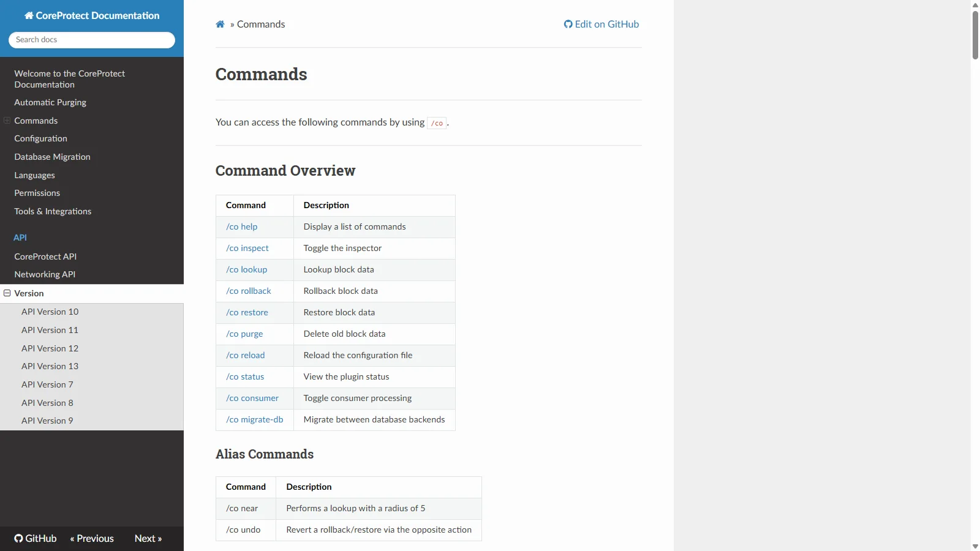
Task: Follow the /co restore link
Action: point(247,312)
